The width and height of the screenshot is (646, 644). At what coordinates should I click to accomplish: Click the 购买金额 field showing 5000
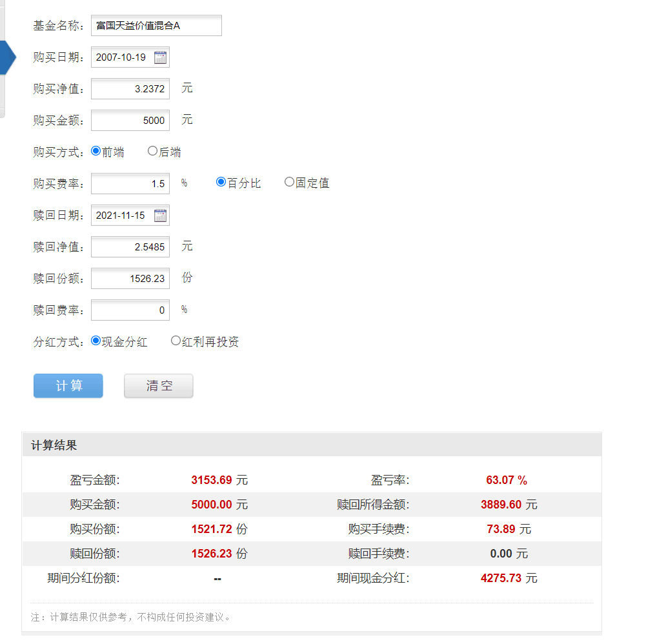click(130, 120)
